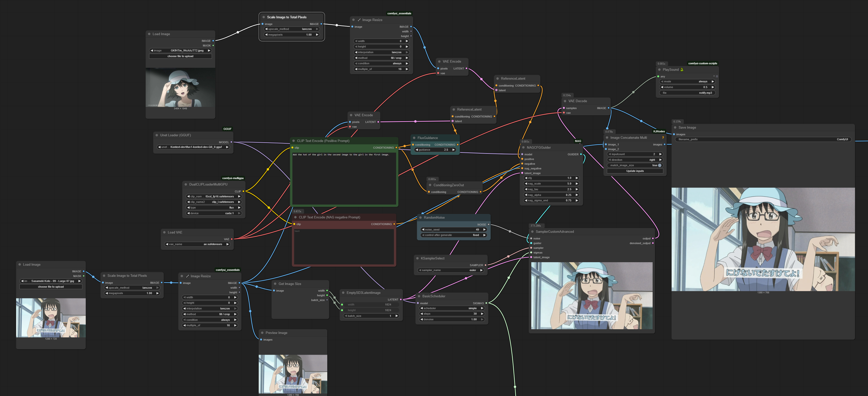
Task: Click the green snake icon beside PlaySound title
Action: tap(682, 70)
